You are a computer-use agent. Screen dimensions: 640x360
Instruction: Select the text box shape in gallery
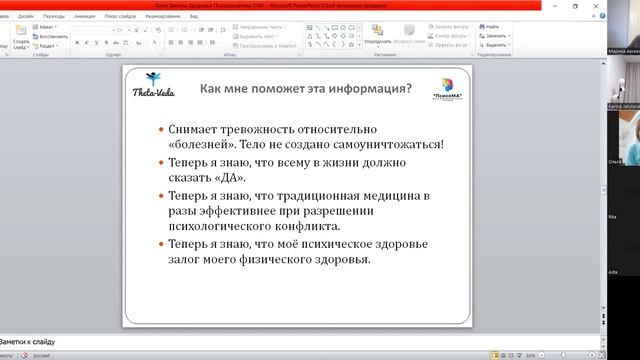310,27
